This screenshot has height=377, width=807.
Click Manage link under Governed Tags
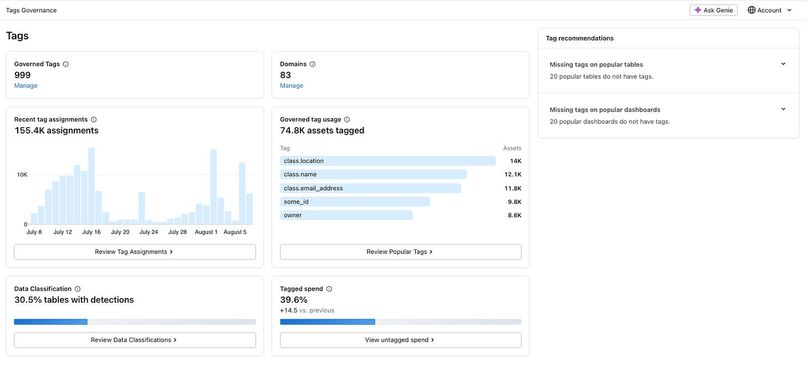click(x=26, y=86)
